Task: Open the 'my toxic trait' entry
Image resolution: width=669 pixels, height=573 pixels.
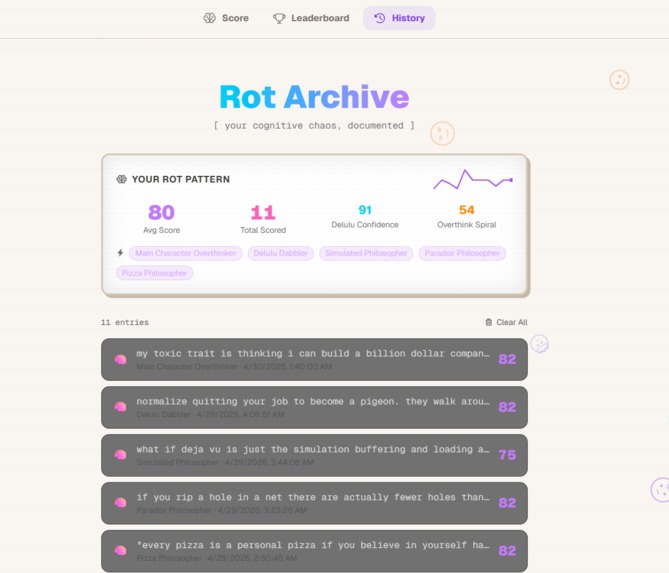Action: [314, 359]
